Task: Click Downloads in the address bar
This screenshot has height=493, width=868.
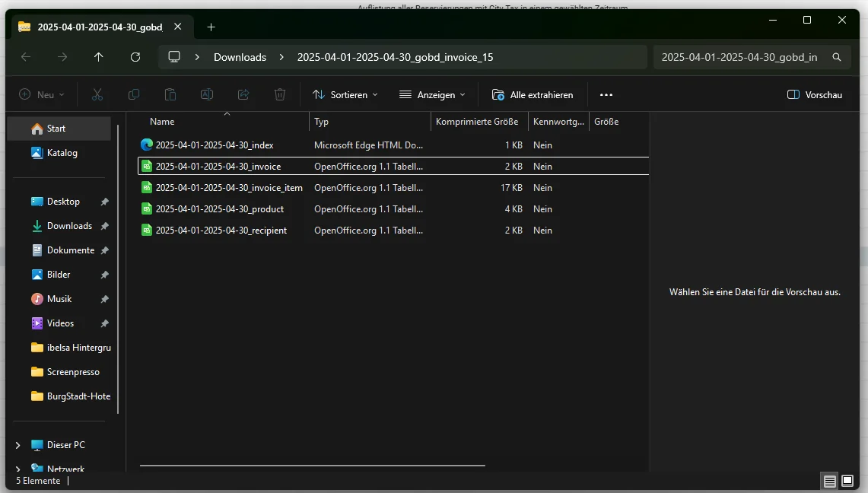Action: tap(240, 57)
